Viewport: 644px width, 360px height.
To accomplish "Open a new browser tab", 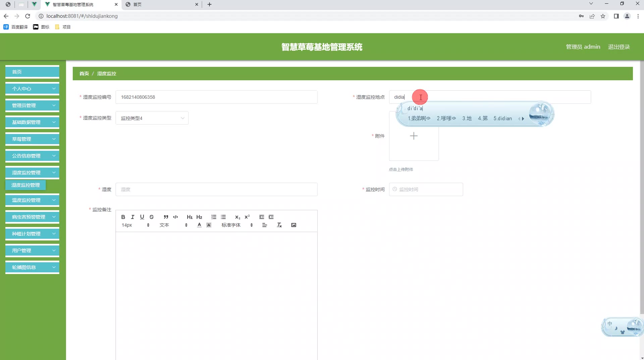I will pos(210,4).
